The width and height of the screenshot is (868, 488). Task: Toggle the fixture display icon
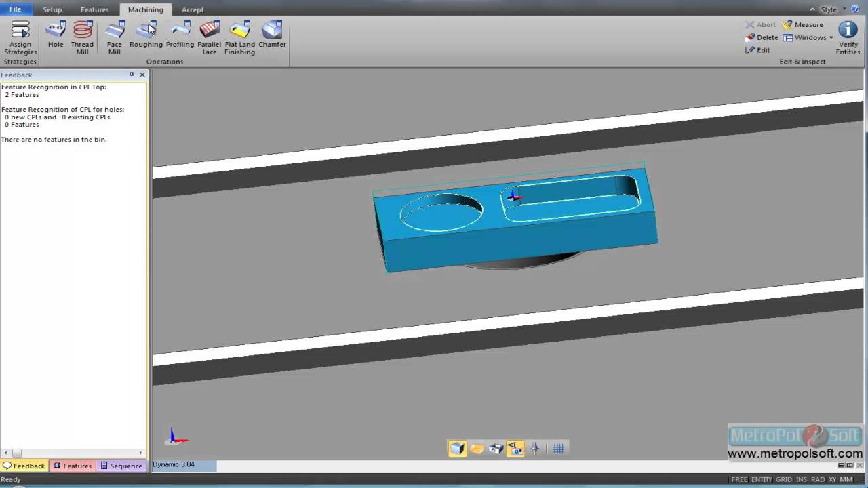click(x=496, y=448)
